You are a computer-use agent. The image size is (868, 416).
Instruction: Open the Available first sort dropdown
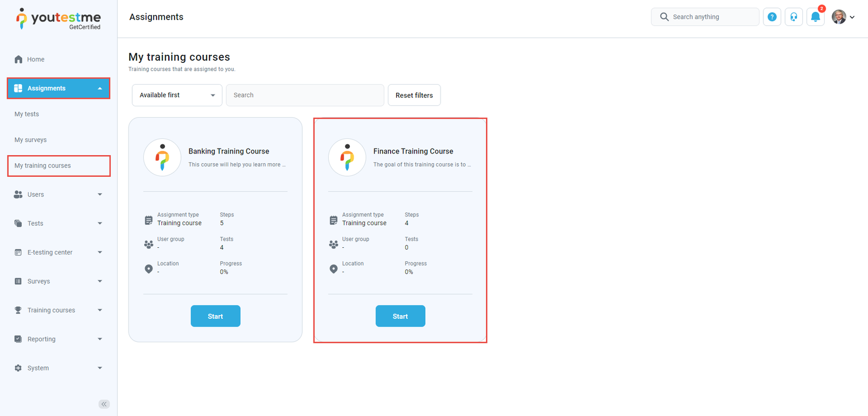(x=177, y=95)
